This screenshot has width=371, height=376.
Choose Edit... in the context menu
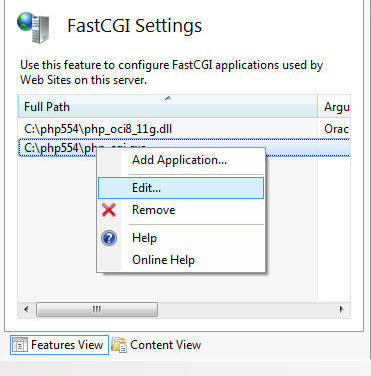pos(181,188)
